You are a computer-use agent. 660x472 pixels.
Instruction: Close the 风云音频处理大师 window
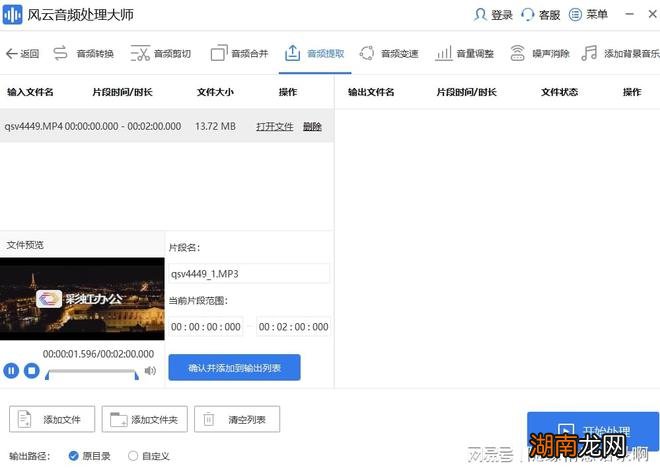click(652, 14)
